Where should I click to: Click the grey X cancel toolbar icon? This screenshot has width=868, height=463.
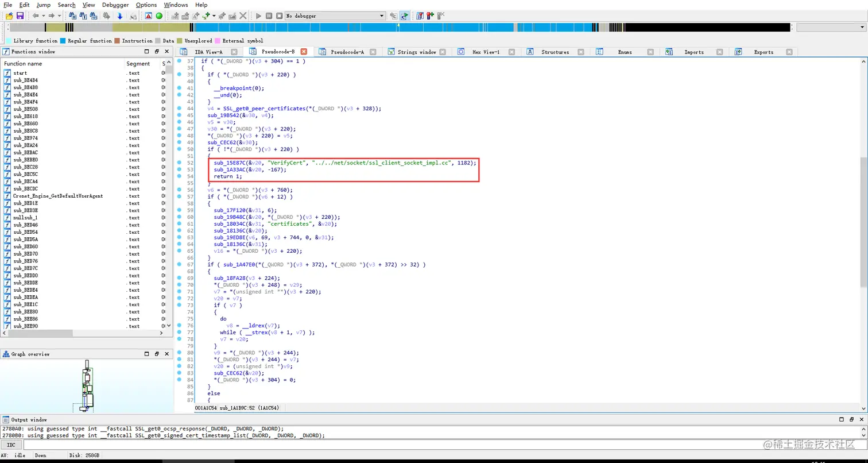(243, 16)
